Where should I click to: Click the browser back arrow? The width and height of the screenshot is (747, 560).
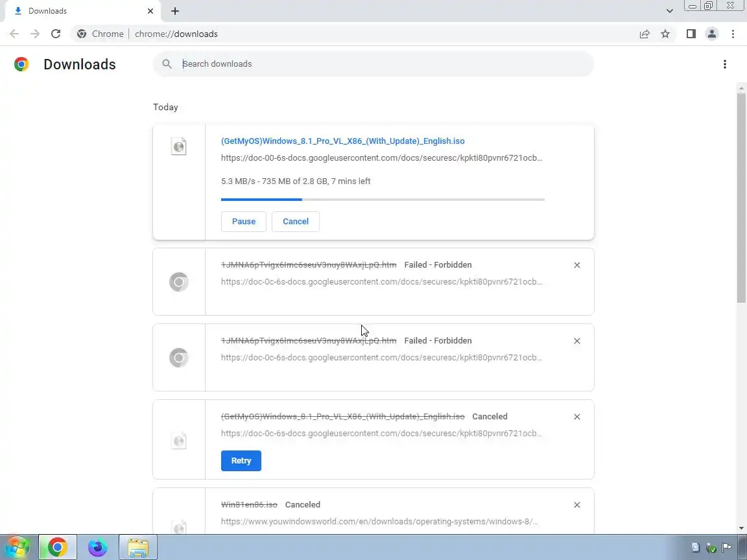coord(14,34)
